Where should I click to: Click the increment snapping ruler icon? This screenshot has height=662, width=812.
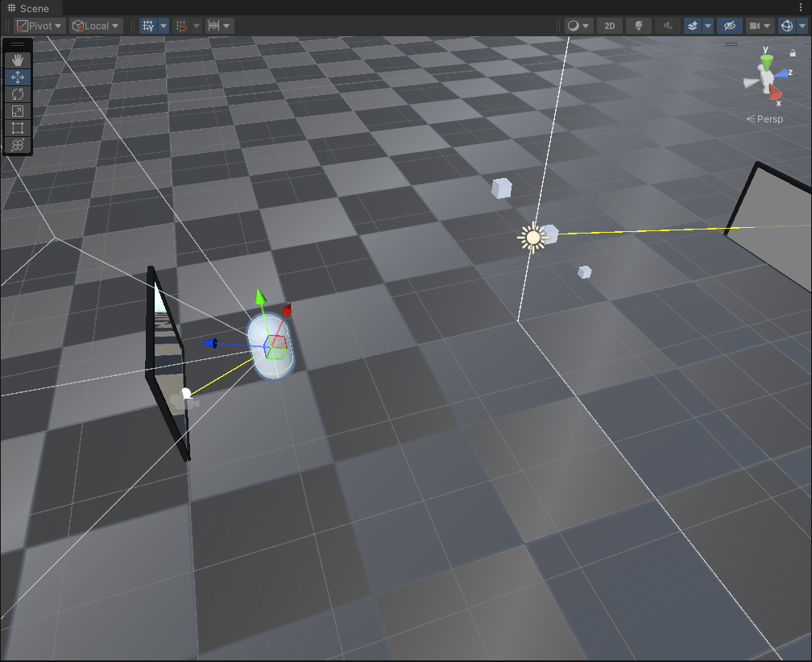[213, 26]
